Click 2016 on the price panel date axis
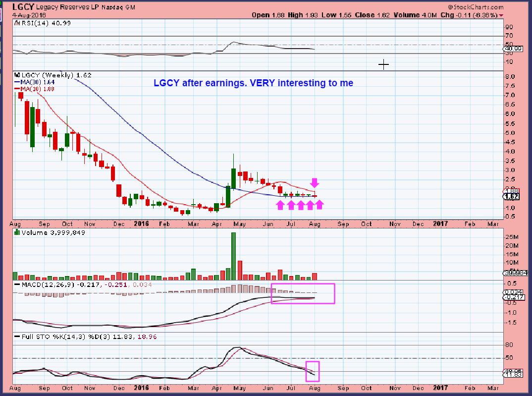 (141, 224)
